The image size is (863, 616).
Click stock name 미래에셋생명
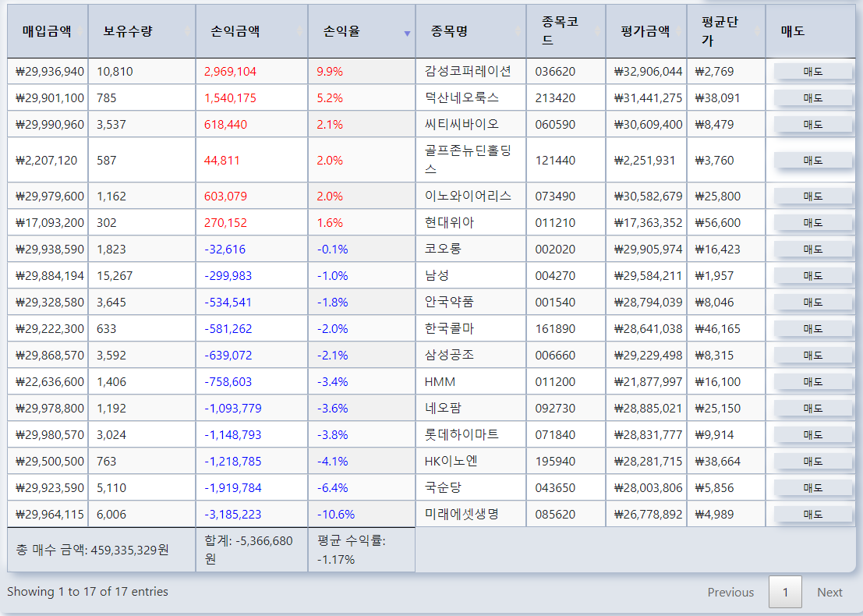tap(462, 514)
